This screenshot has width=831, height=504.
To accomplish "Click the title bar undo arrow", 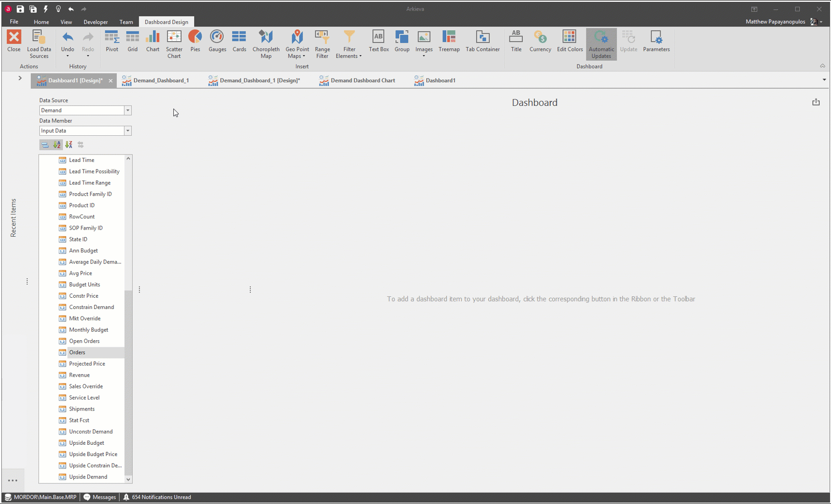I will [71, 9].
